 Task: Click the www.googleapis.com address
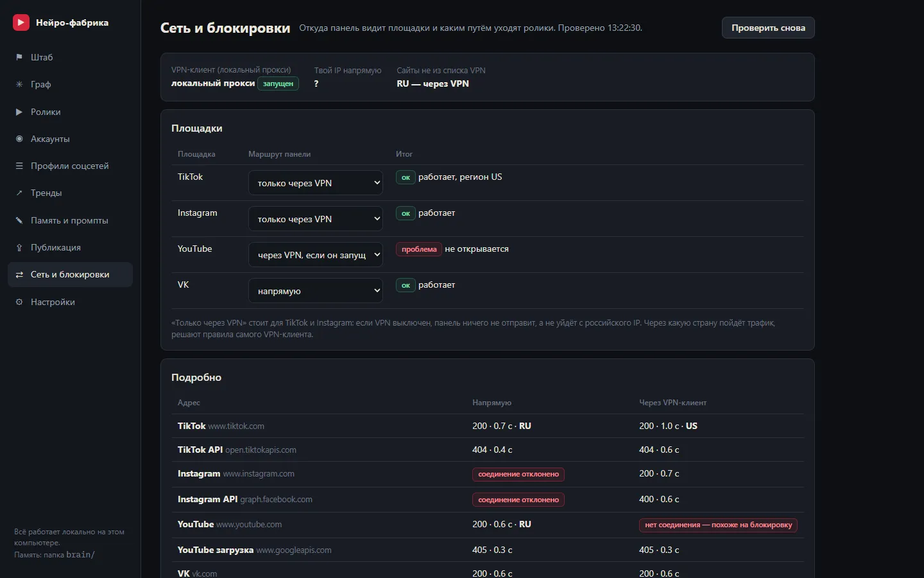pyautogui.click(x=294, y=550)
